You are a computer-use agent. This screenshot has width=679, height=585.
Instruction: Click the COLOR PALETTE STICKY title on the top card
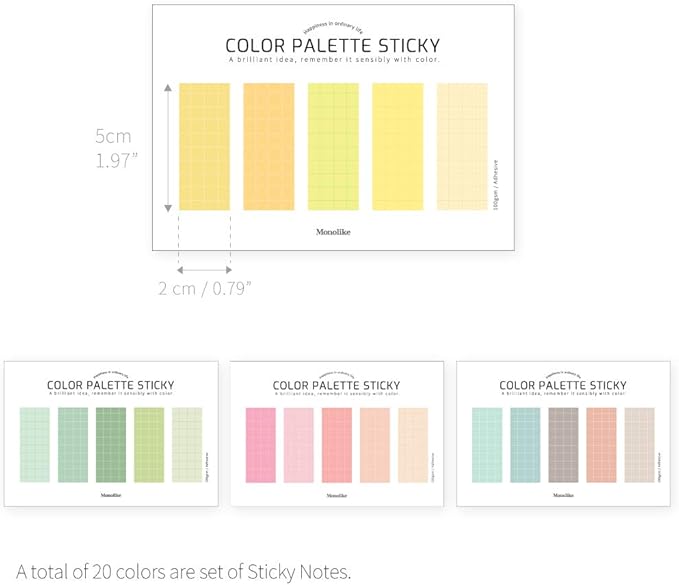pyautogui.click(x=333, y=45)
